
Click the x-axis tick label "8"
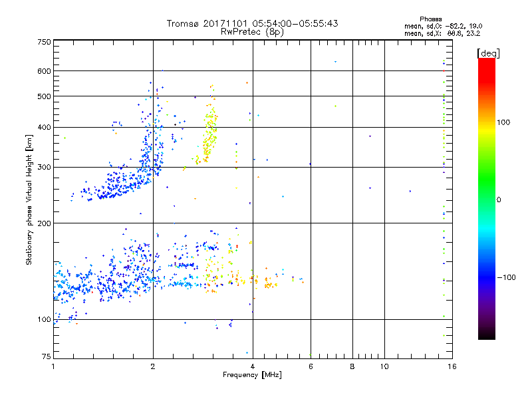click(x=352, y=366)
